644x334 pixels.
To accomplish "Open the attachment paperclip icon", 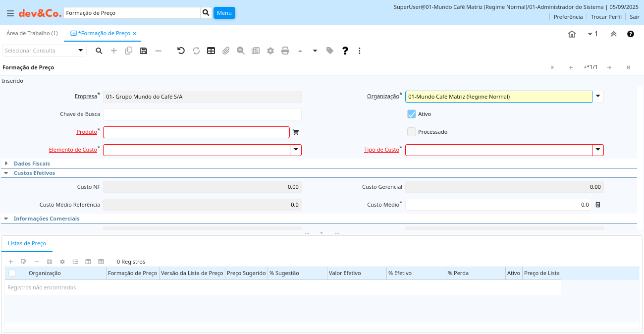I will tap(226, 51).
